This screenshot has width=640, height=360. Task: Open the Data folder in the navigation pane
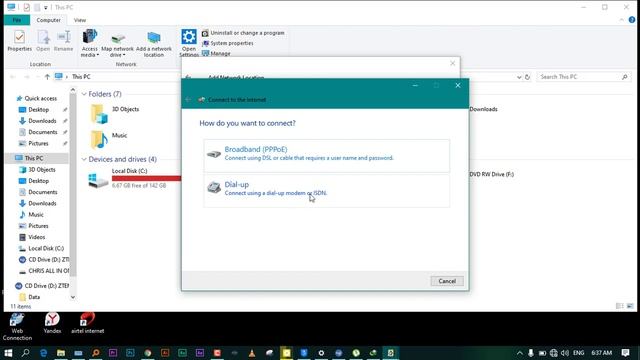coord(34,297)
